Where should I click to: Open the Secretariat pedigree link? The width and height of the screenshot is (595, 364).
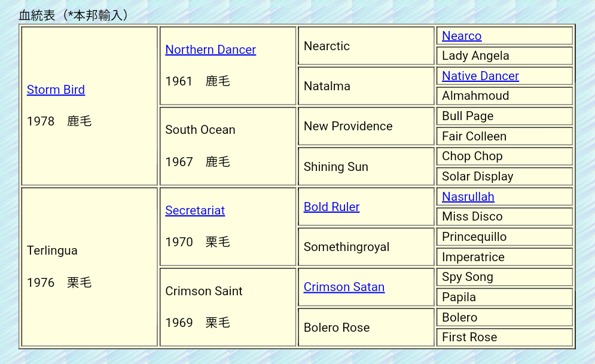tap(195, 210)
